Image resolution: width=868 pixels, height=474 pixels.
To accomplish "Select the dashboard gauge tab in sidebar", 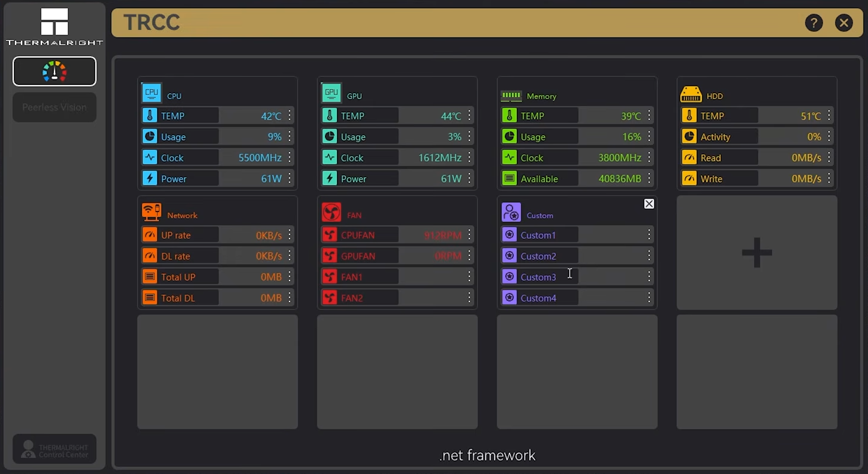I will pyautogui.click(x=55, y=71).
